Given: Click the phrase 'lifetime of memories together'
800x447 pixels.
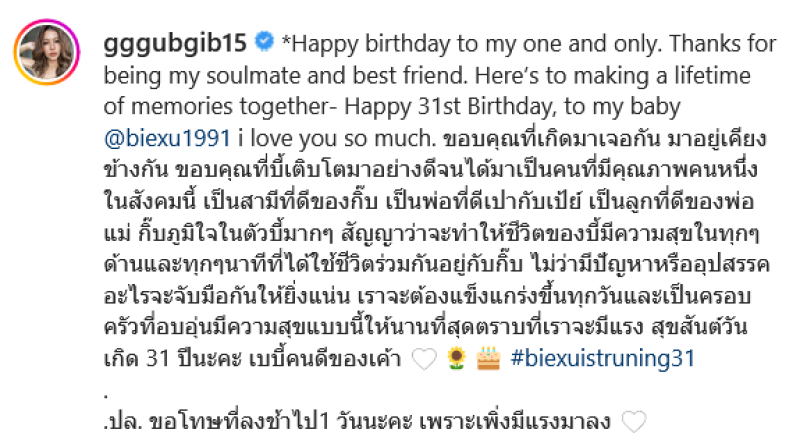Looking at the screenshot, I should point(428,91).
